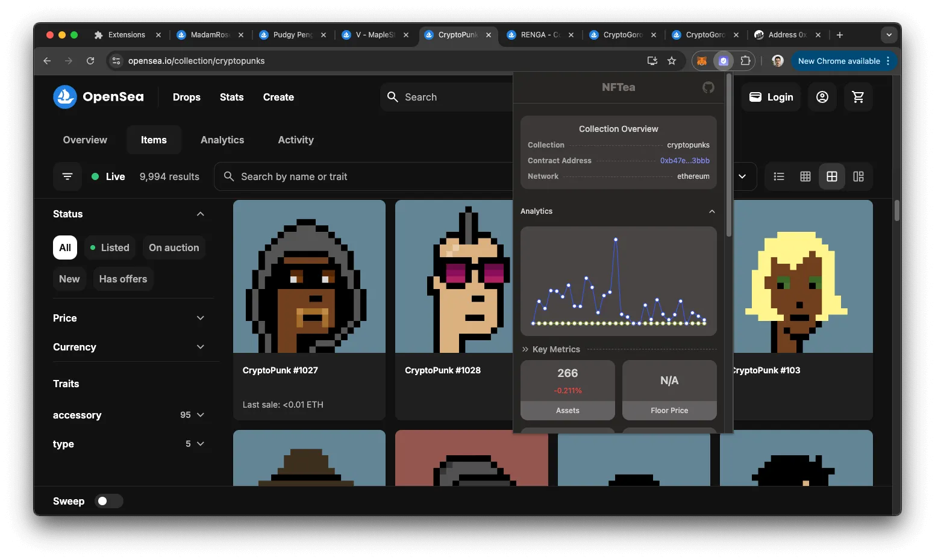The image size is (935, 560).
Task: Select the Items tab
Action: [154, 140]
